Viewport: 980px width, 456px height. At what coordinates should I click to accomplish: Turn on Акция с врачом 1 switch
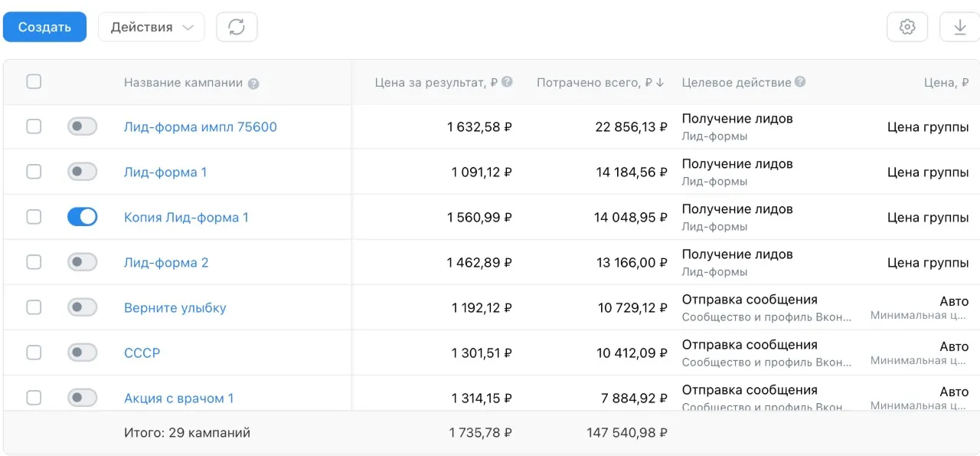tap(83, 398)
